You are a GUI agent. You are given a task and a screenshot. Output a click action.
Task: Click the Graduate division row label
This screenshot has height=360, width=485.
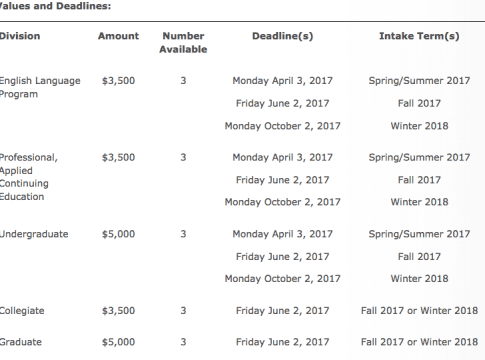click(21, 342)
